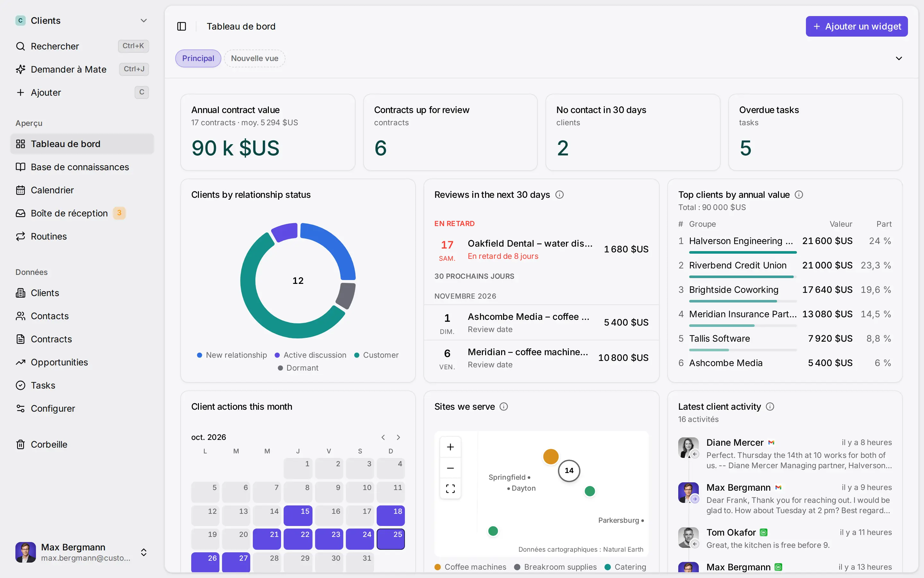Open Halverson Engineering client row
Screen dimensions: 924x578
tap(785, 244)
